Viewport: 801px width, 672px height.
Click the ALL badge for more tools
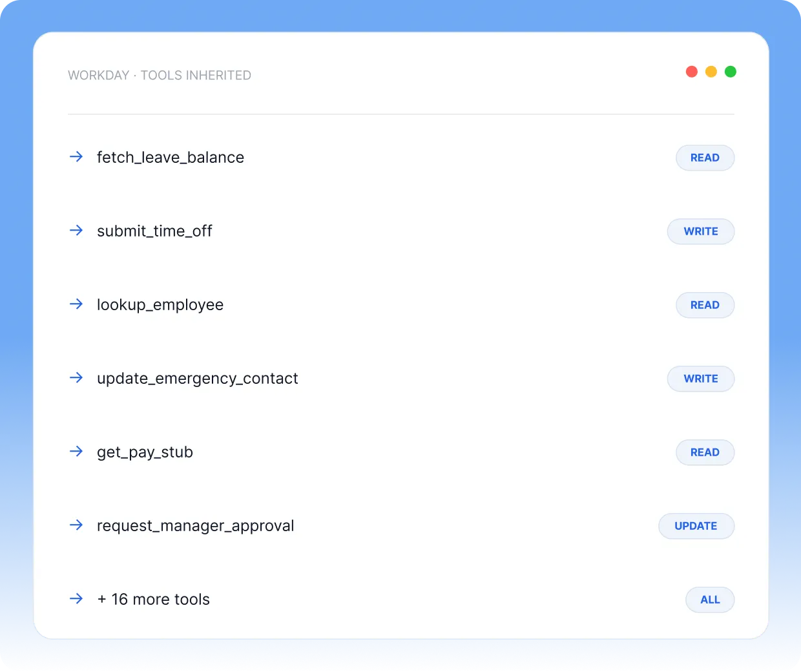click(x=710, y=600)
